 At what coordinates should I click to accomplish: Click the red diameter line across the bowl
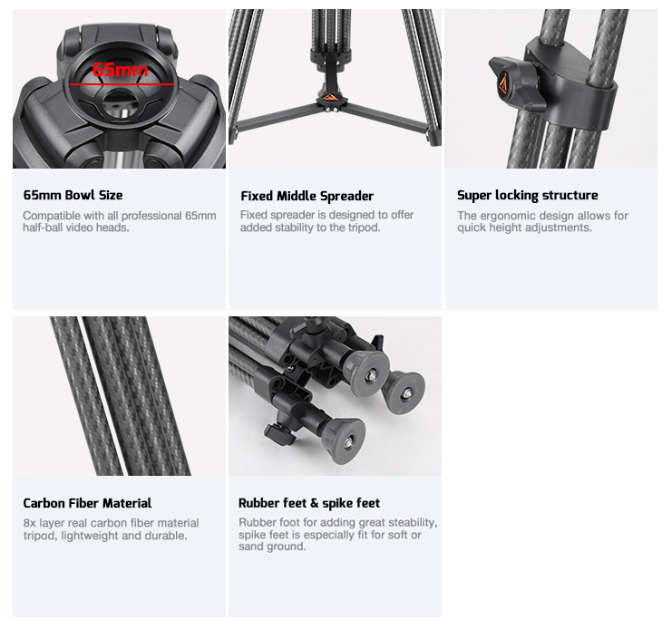click(122, 84)
